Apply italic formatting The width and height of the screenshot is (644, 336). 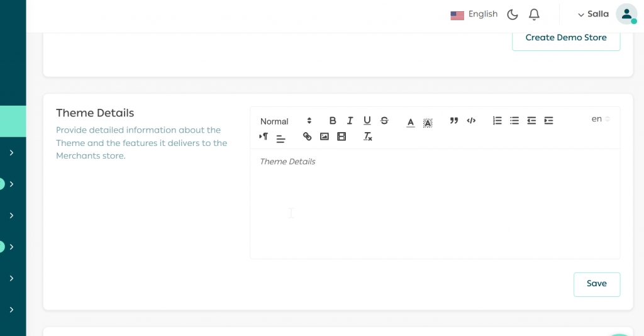(350, 121)
